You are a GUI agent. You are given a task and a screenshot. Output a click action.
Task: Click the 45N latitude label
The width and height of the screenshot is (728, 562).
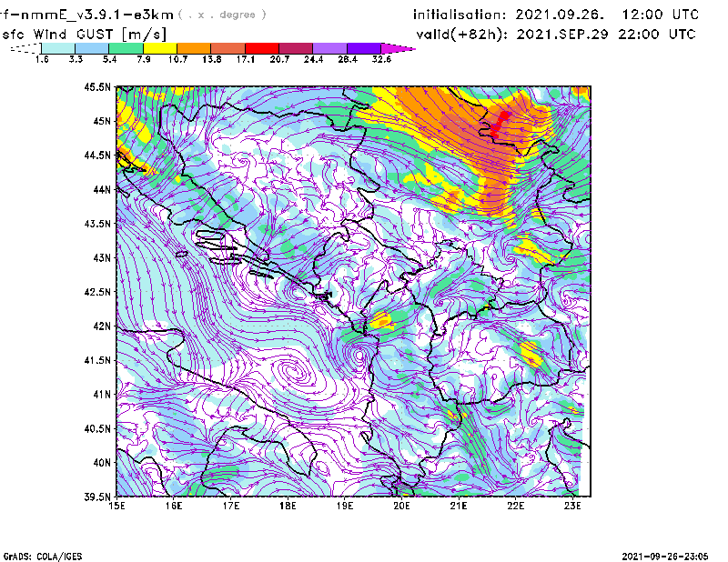(102, 121)
